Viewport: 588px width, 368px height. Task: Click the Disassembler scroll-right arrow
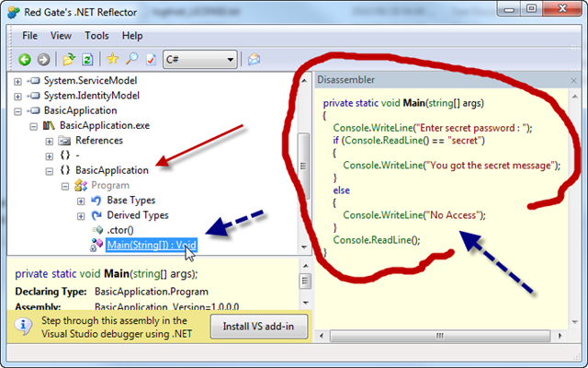pyautogui.click(x=560, y=335)
